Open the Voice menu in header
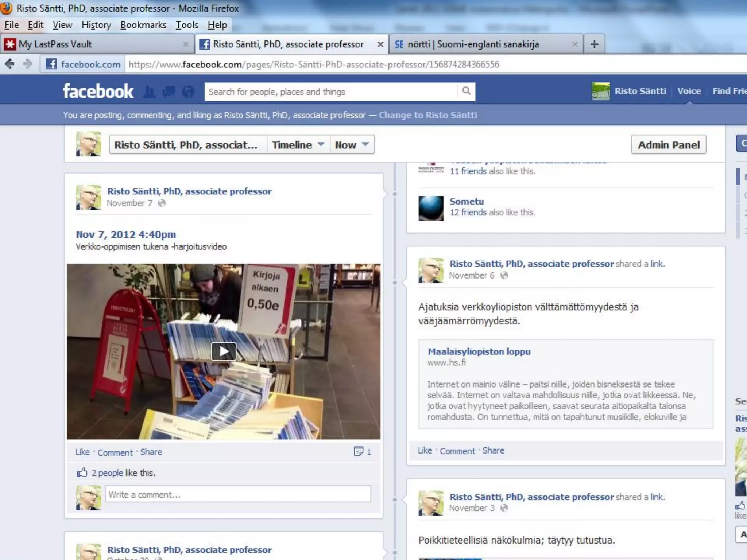 tap(689, 91)
